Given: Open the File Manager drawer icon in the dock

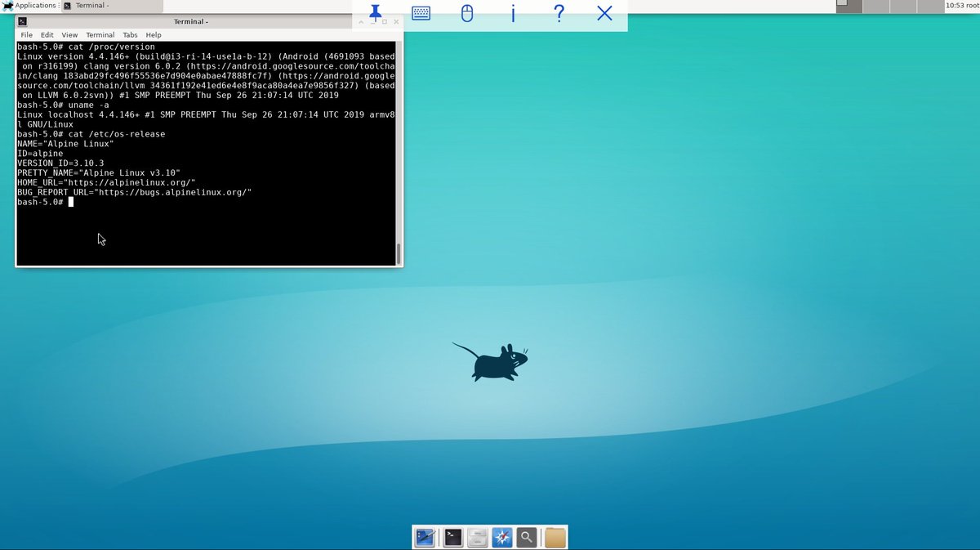Looking at the screenshot, I should coord(478,537).
